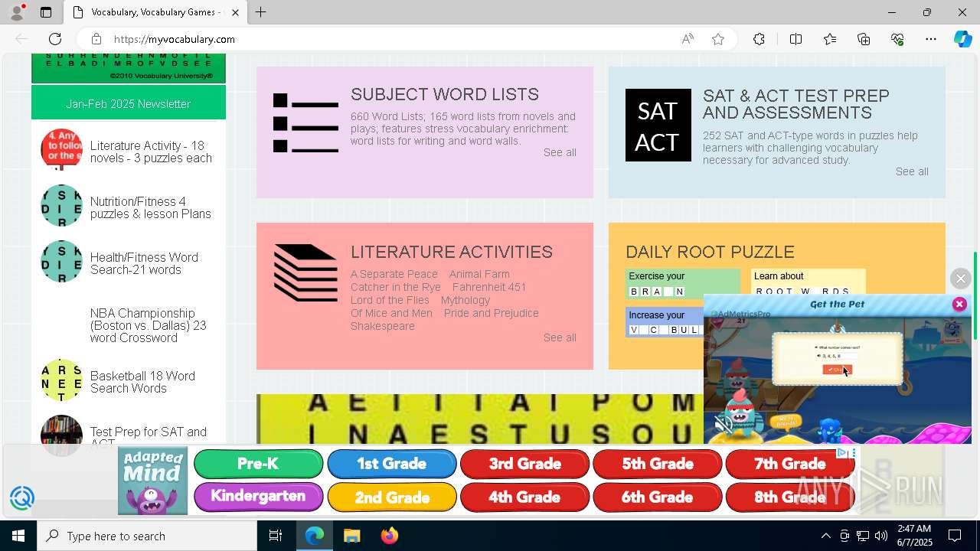
Task: Open LITERATURE ACTIVITIES heading
Action: click(x=452, y=252)
